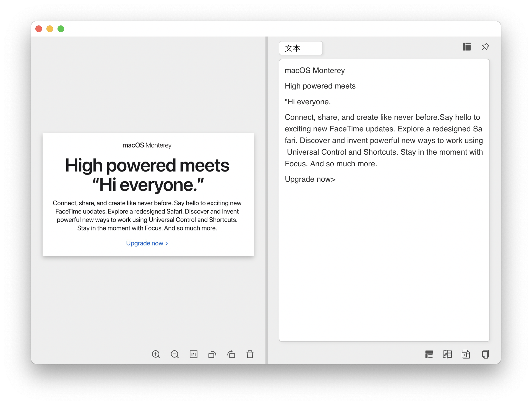Image resolution: width=532 pixels, height=405 pixels.
Task: Pin the window on top
Action: (x=485, y=47)
